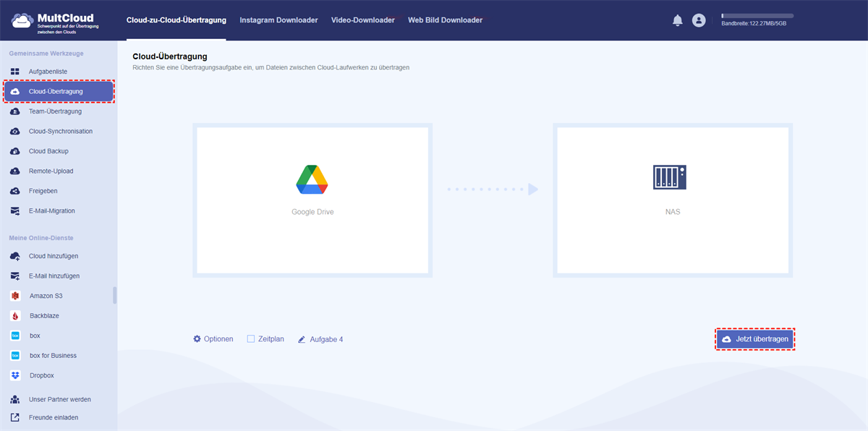This screenshot has width=868, height=431.
Task: Click E-Mail hinzufügen label
Action: [54, 276]
